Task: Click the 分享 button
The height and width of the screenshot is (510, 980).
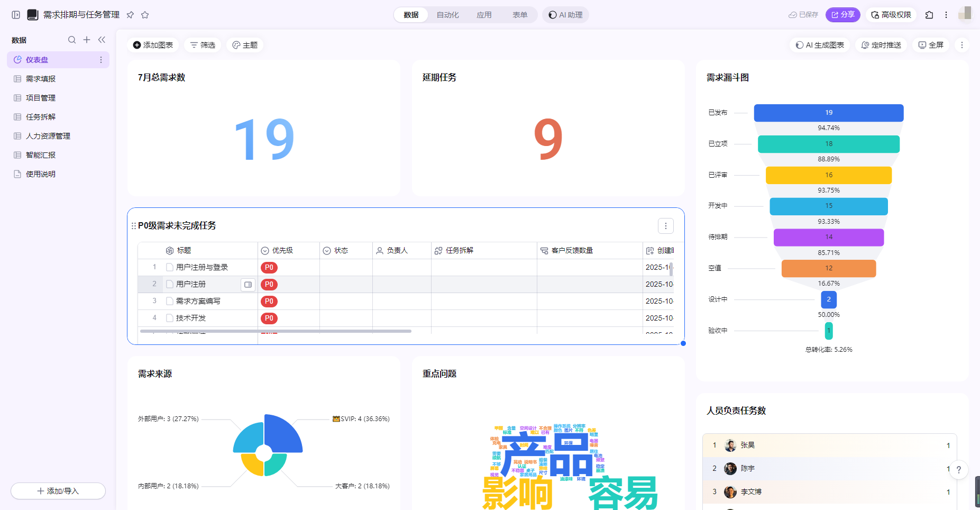Action: (x=842, y=15)
